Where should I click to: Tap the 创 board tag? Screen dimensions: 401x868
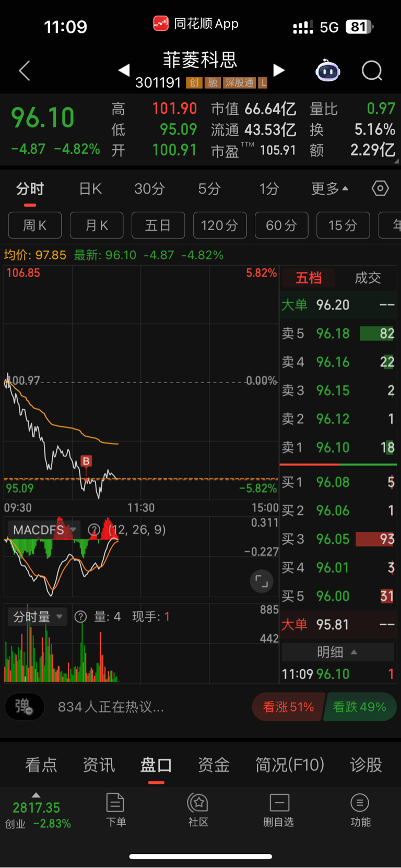point(194,82)
